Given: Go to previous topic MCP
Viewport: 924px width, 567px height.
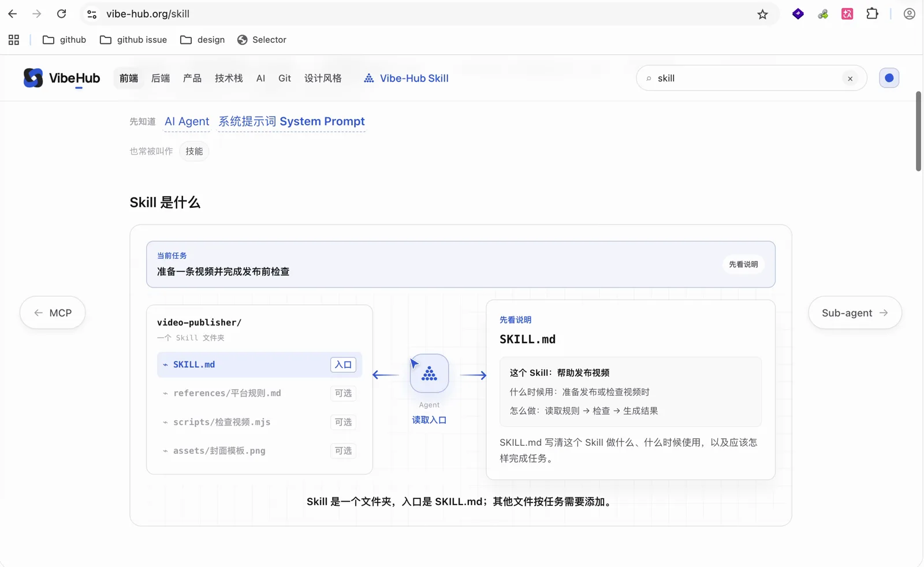Looking at the screenshot, I should pyautogui.click(x=53, y=313).
